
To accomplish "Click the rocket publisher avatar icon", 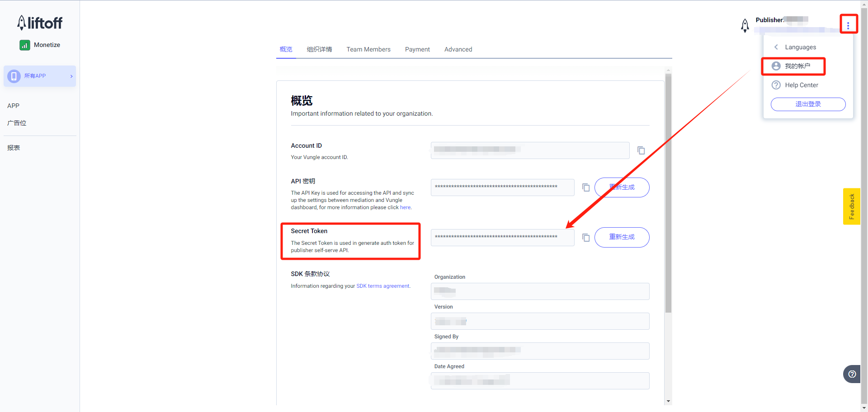I will [x=745, y=25].
